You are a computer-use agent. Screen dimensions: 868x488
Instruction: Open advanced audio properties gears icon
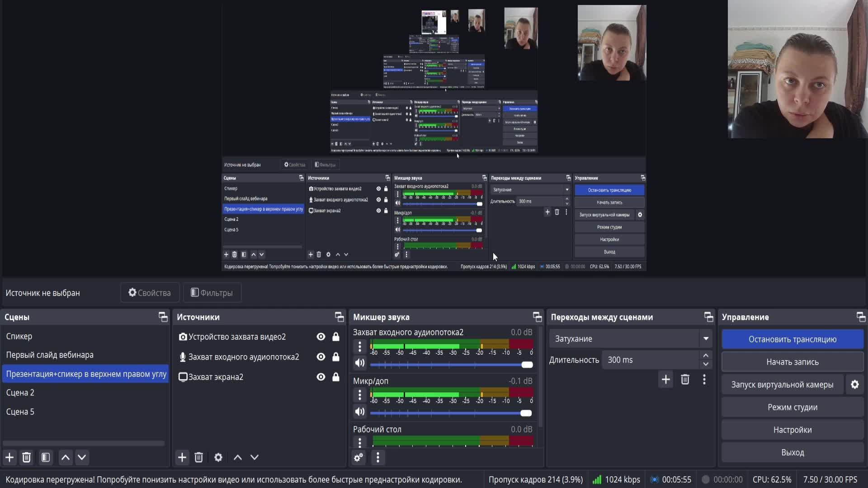[x=359, y=457]
